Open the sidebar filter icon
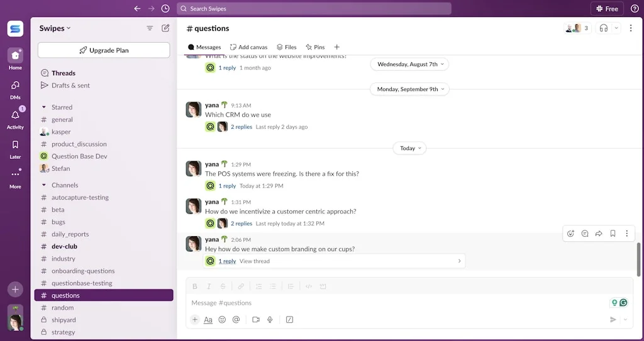The image size is (644, 341). tap(150, 28)
